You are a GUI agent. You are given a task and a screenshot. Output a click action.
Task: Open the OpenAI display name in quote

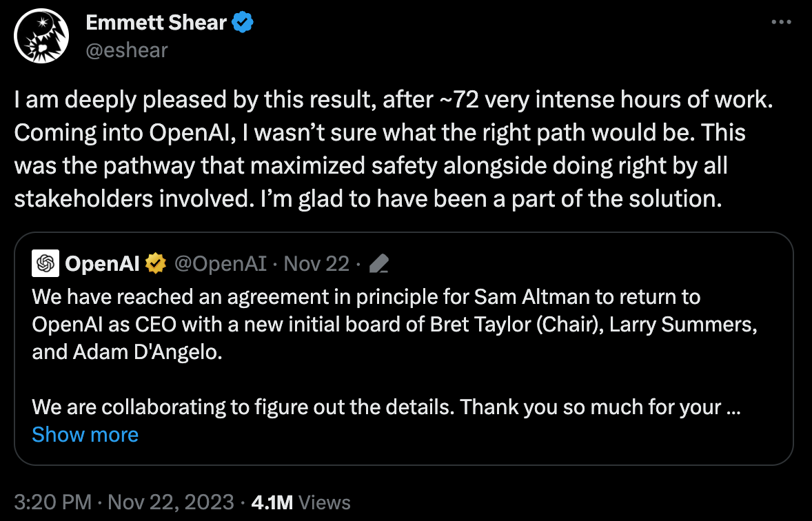coord(102,263)
